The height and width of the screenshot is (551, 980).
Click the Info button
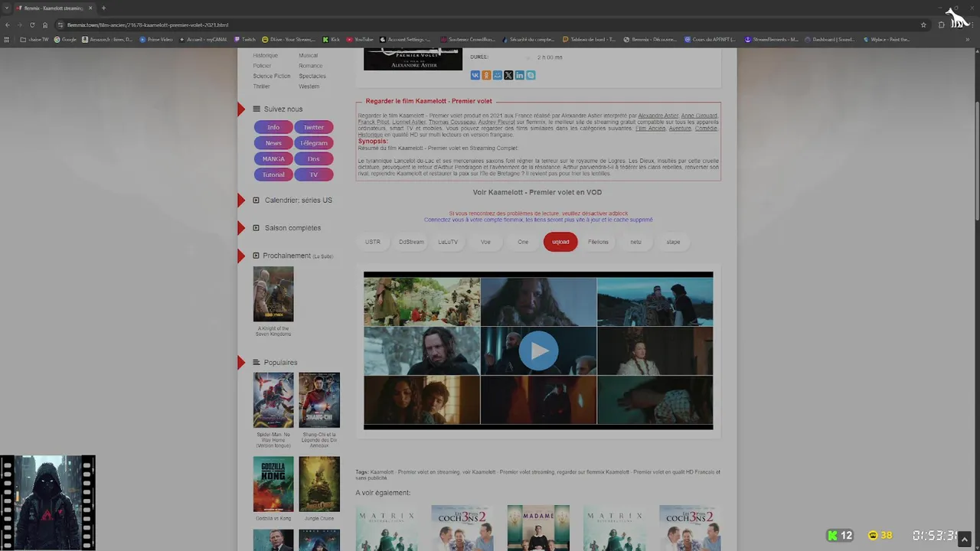pos(273,127)
